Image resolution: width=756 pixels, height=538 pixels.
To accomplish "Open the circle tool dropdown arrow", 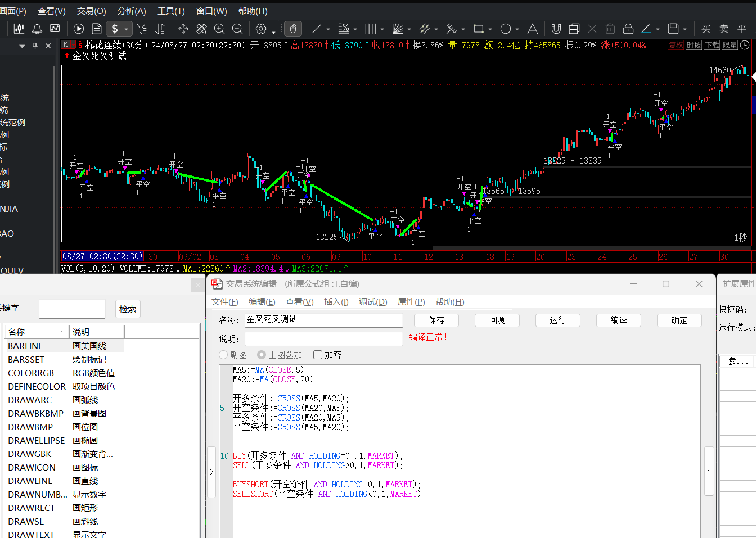I will [517, 29].
